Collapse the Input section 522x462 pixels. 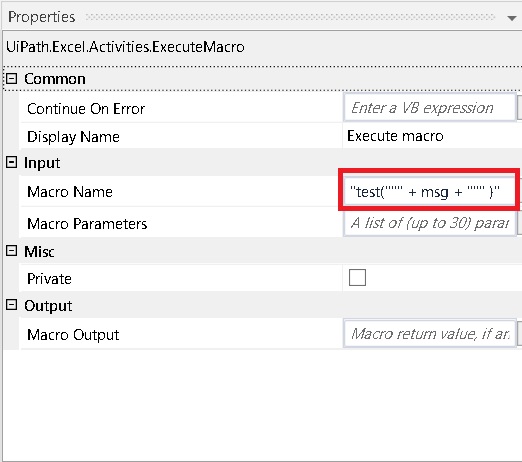(x=12, y=162)
